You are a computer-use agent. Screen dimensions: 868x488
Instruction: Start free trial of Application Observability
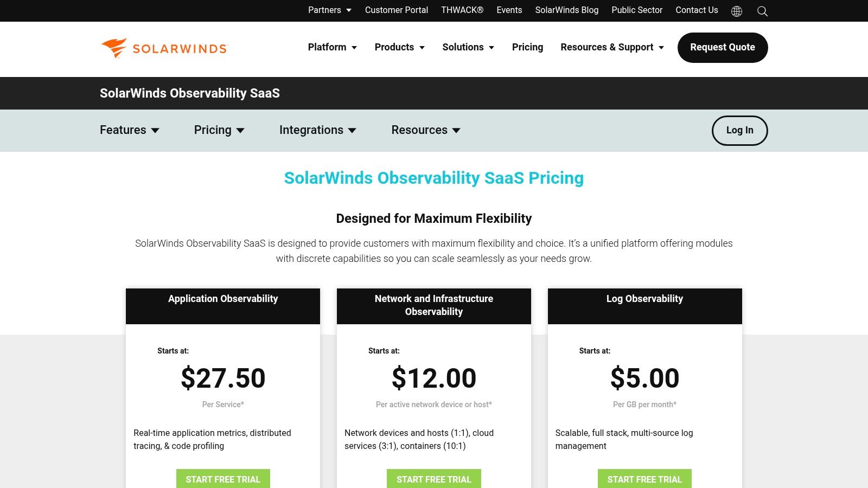click(x=223, y=479)
